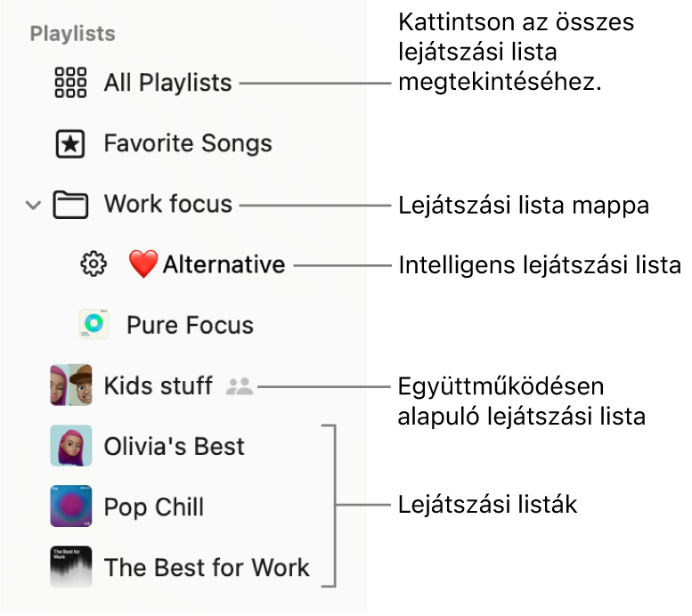Viewport: 692px width, 616px height.
Task: Collapse the Work focus folder chevron
Action: (x=33, y=206)
